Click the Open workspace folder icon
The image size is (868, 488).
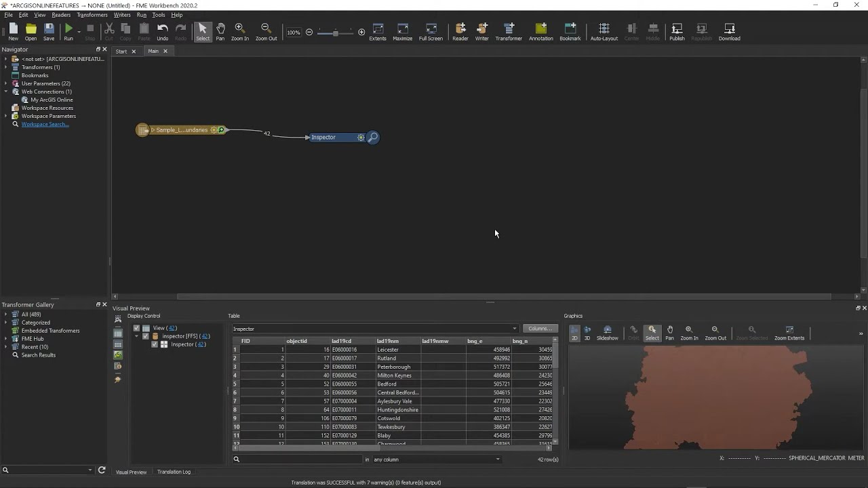coord(31,31)
